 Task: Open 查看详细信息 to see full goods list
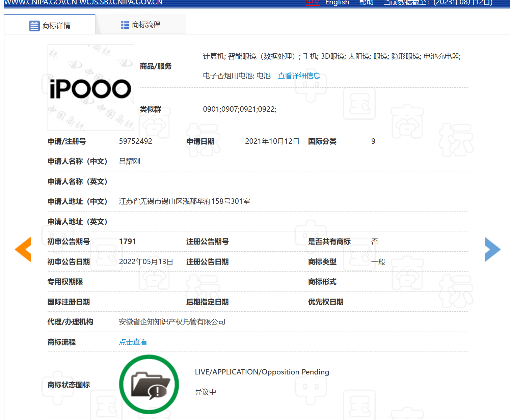pos(299,76)
